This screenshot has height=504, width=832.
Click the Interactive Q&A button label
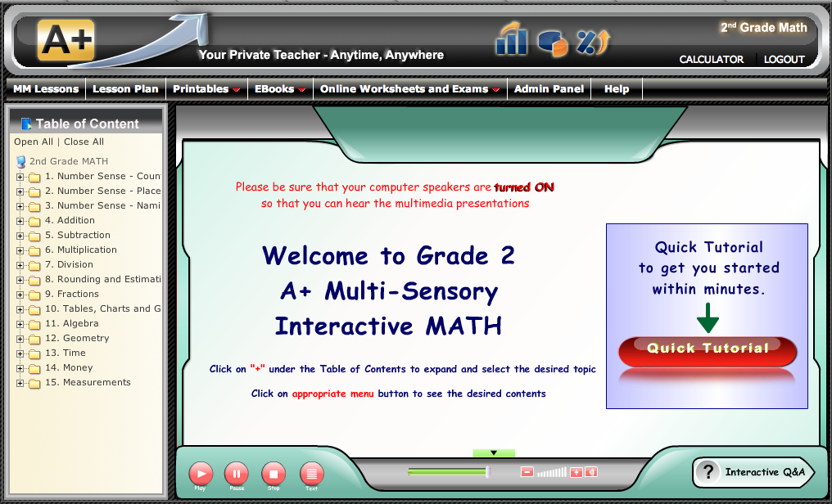click(765, 471)
